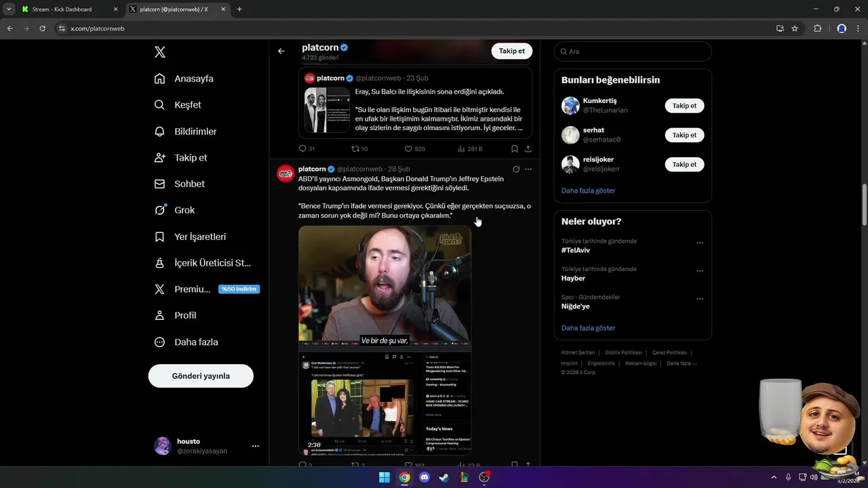Follow Kumkertiş with Takip et

[684, 106]
